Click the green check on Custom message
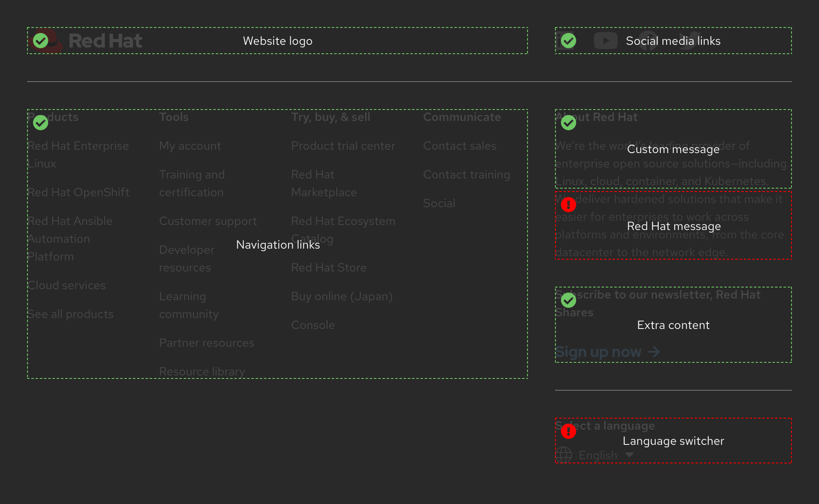 coord(569,123)
